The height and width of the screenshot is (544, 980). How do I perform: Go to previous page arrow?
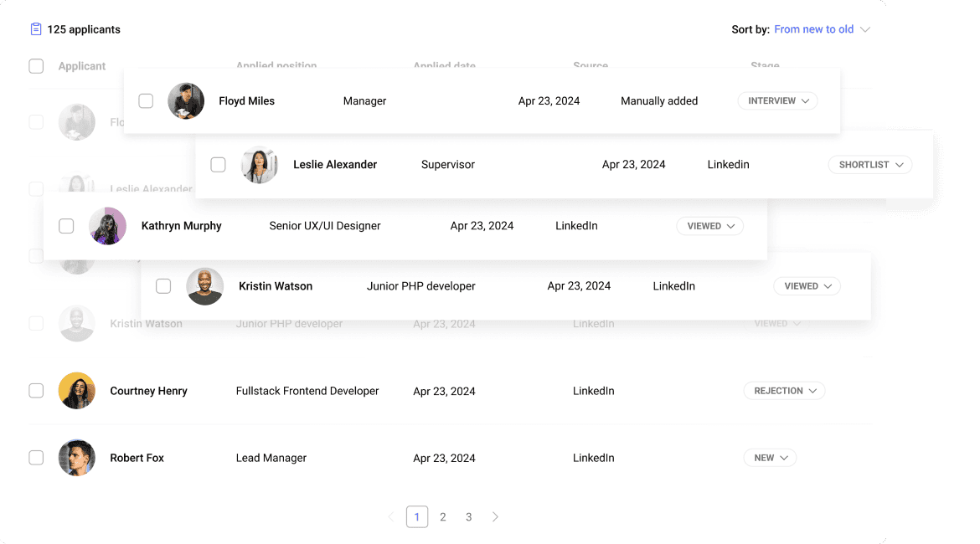coord(391,517)
